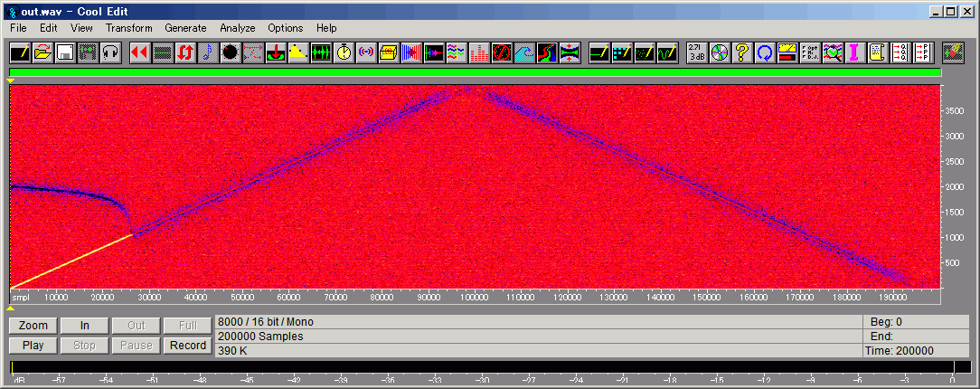Viewport: 980px width, 389px height.
Task: Click the Open file folder icon
Action: [43, 52]
